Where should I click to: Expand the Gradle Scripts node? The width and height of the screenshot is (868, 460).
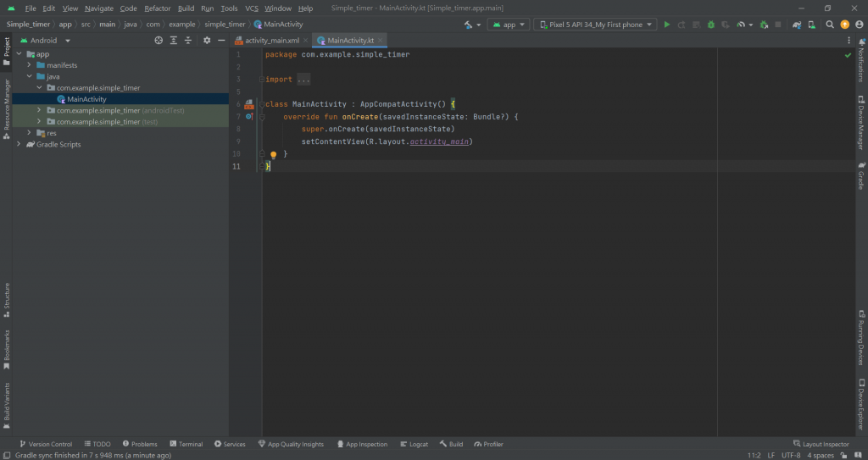pyautogui.click(x=19, y=144)
